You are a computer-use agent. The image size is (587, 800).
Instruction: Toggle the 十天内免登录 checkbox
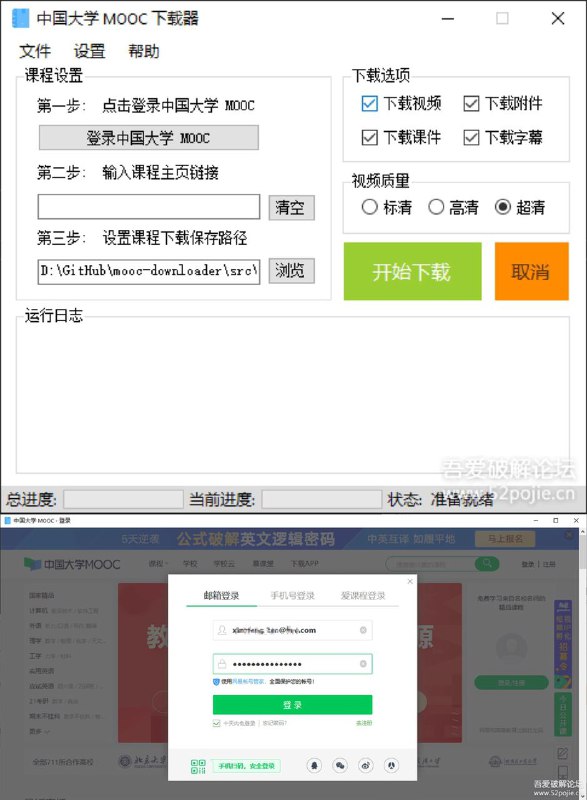(216, 723)
